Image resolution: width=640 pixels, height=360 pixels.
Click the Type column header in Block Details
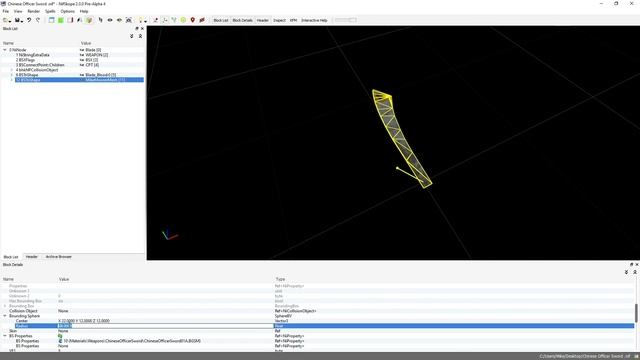pos(280,279)
